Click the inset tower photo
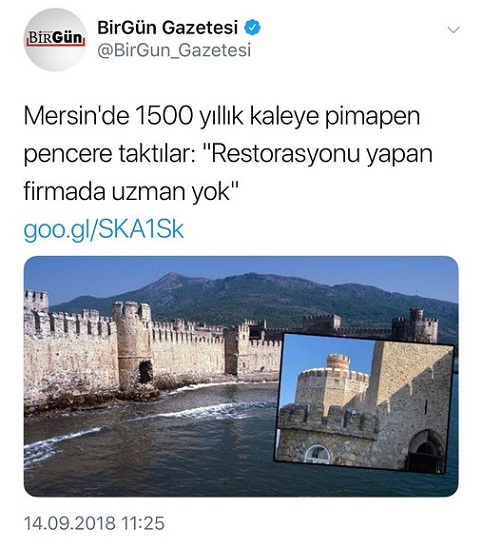The height and width of the screenshot is (548, 482). 364,403
